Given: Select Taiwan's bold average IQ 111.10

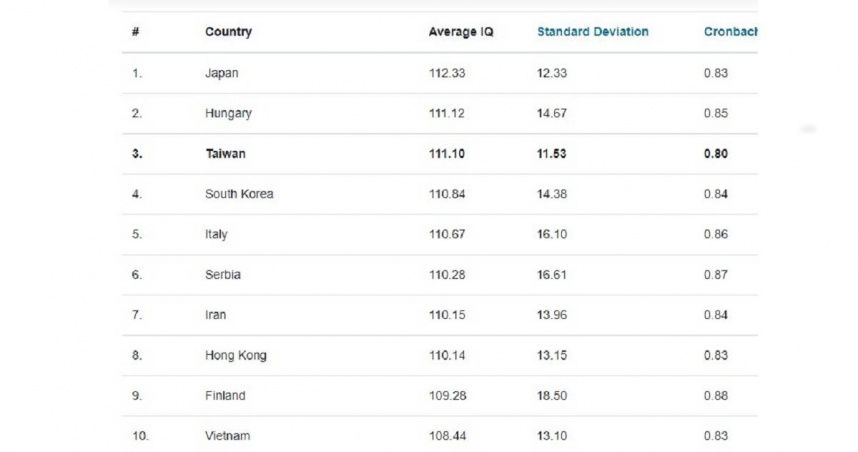Looking at the screenshot, I should pyautogui.click(x=446, y=154).
